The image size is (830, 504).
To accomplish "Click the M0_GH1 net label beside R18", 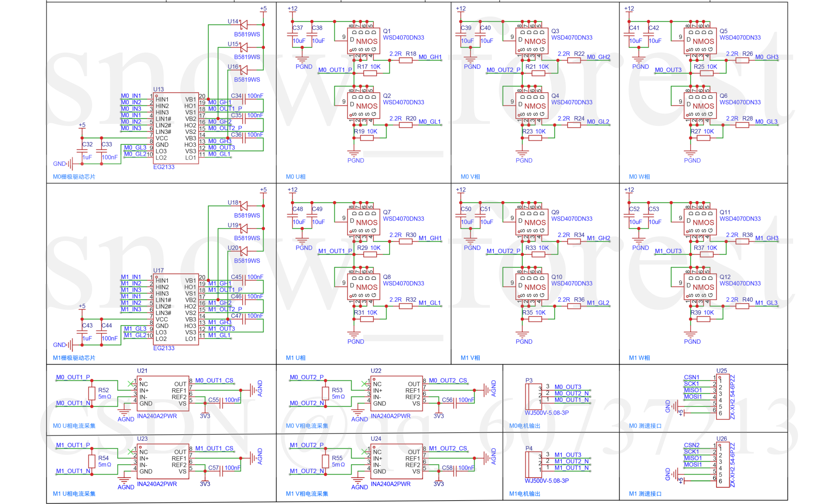I will [x=430, y=57].
